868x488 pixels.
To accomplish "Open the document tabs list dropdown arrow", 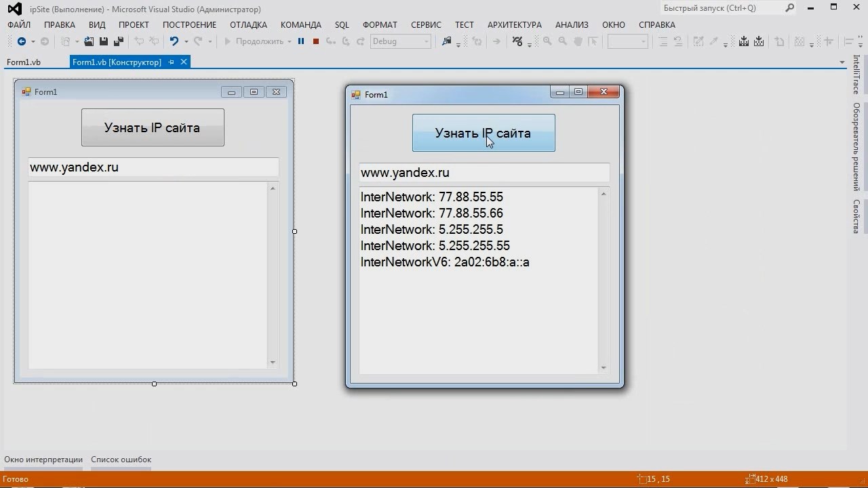I will tap(842, 62).
